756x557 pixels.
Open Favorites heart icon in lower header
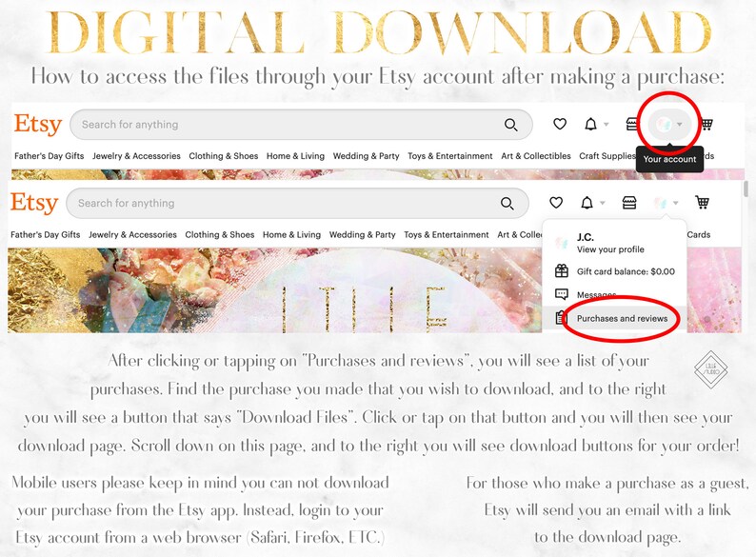point(556,203)
